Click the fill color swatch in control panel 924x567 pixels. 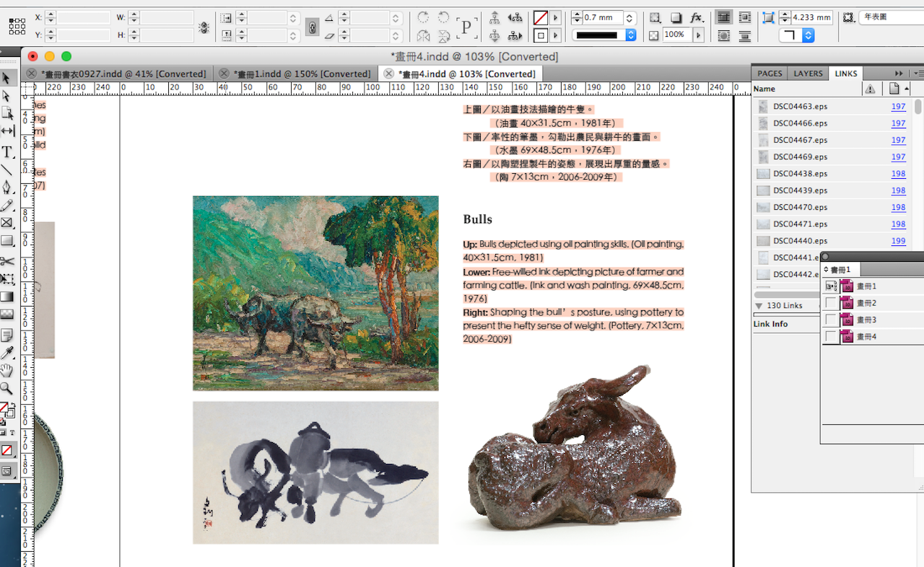(540, 17)
